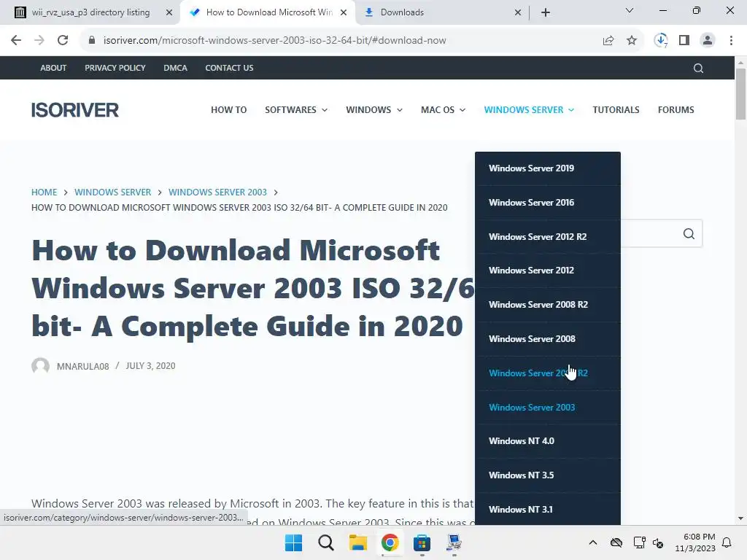Open the network display tray icon
Viewport: 747px width, 560px height.
pos(639,542)
